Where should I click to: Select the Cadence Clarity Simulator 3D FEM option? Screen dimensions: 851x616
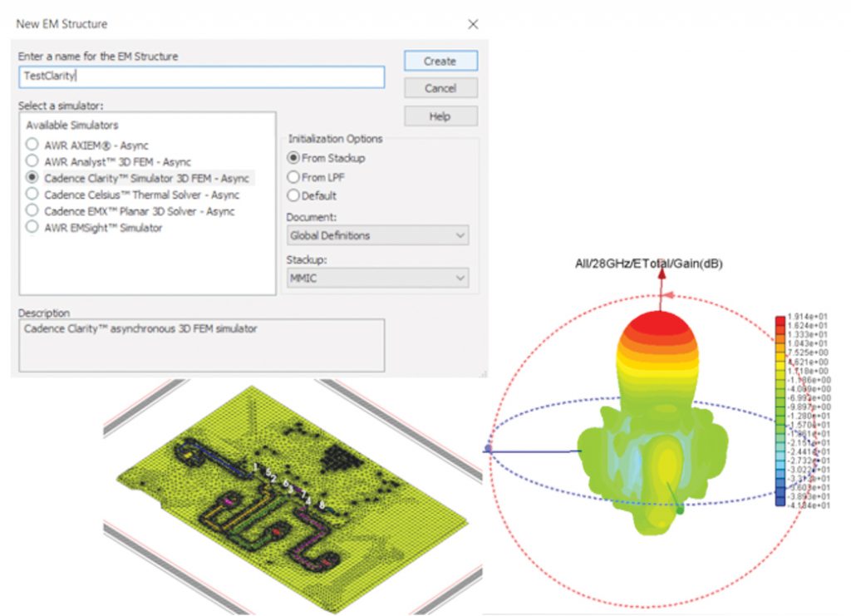click(x=33, y=178)
